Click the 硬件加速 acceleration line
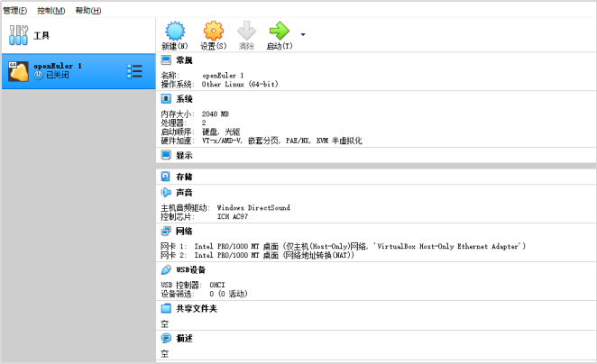The height and width of the screenshot is (364, 597). tap(262, 141)
